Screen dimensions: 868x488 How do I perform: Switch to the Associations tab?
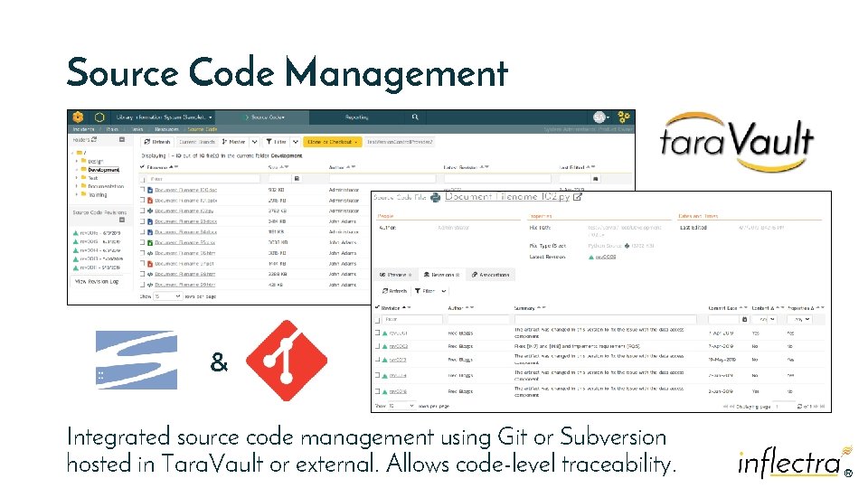[x=490, y=275]
